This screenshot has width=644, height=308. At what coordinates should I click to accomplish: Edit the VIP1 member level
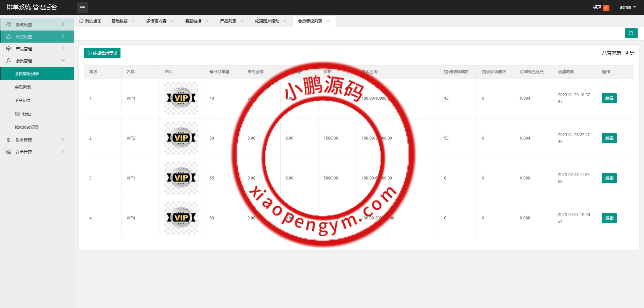(x=609, y=98)
